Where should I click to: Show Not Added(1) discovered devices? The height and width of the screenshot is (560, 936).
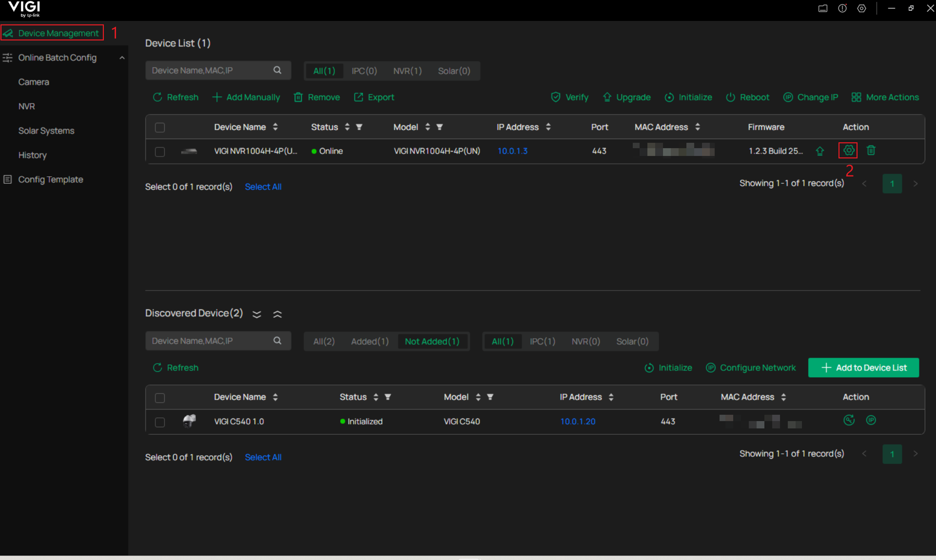432,342
